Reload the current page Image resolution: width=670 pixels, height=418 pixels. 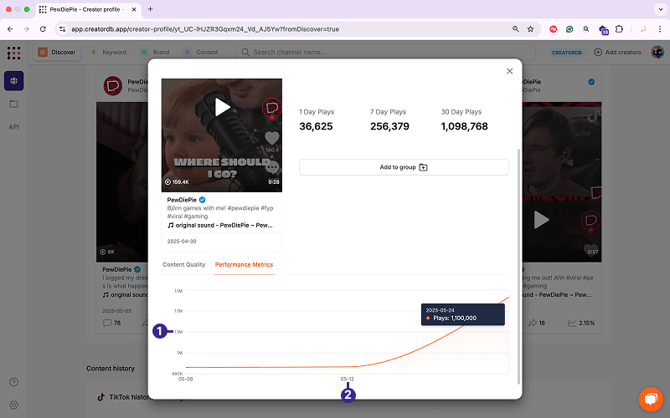43,29
